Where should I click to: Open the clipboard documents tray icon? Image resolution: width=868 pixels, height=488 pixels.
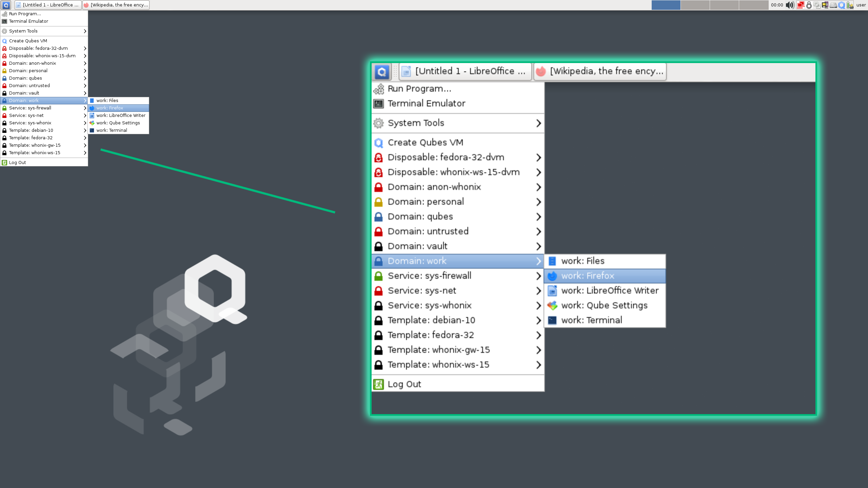pos(817,5)
